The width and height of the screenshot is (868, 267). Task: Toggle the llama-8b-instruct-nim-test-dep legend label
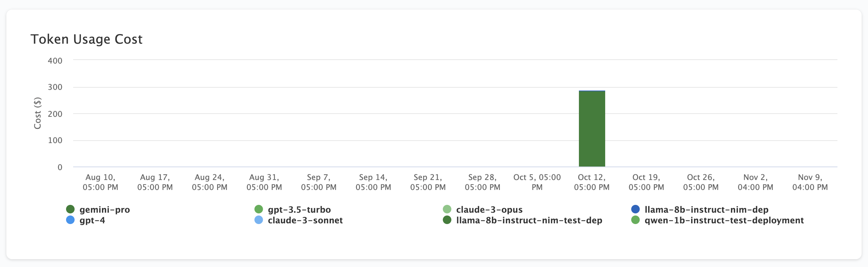click(529, 220)
